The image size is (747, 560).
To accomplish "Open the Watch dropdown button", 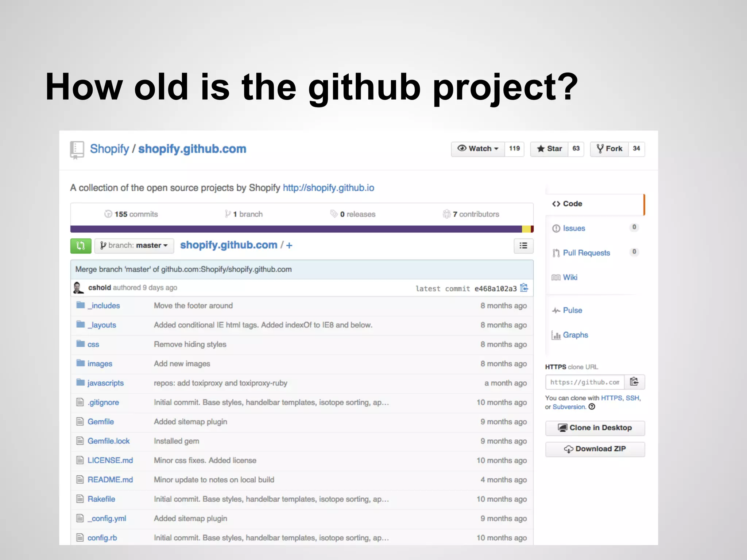I will tap(478, 149).
